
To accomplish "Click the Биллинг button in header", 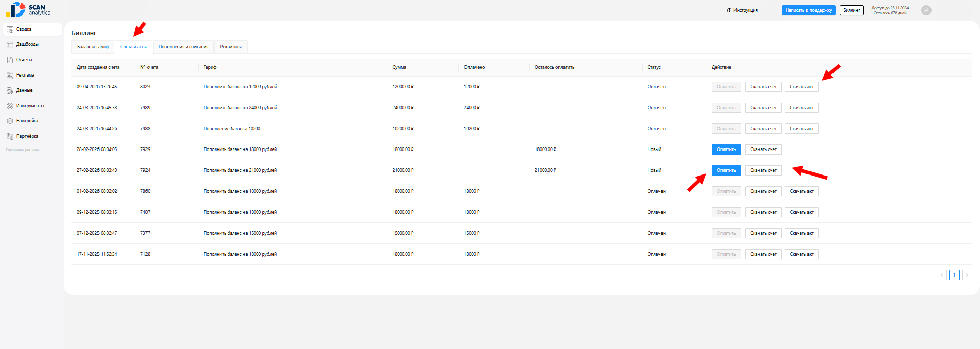I will pyautogui.click(x=851, y=10).
